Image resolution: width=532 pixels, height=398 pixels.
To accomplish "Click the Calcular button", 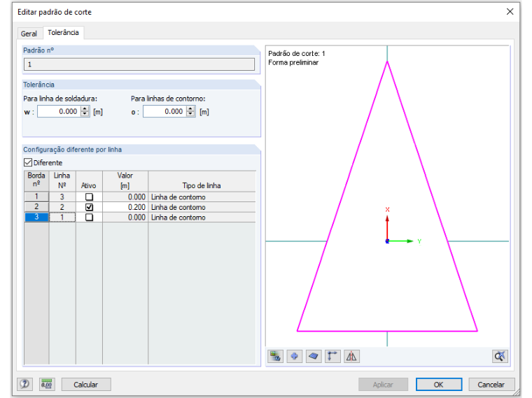I will [86, 385].
